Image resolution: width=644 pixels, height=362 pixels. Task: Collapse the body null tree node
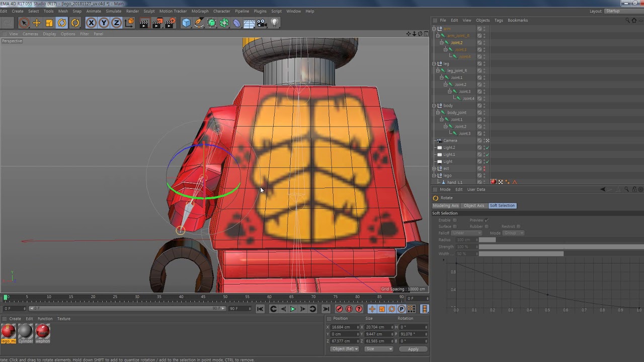(434, 106)
